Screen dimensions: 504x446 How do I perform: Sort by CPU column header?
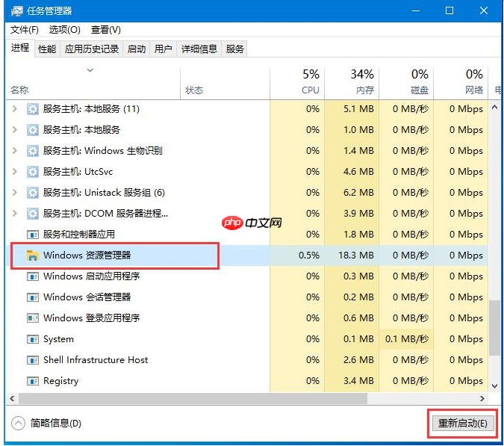point(297,82)
